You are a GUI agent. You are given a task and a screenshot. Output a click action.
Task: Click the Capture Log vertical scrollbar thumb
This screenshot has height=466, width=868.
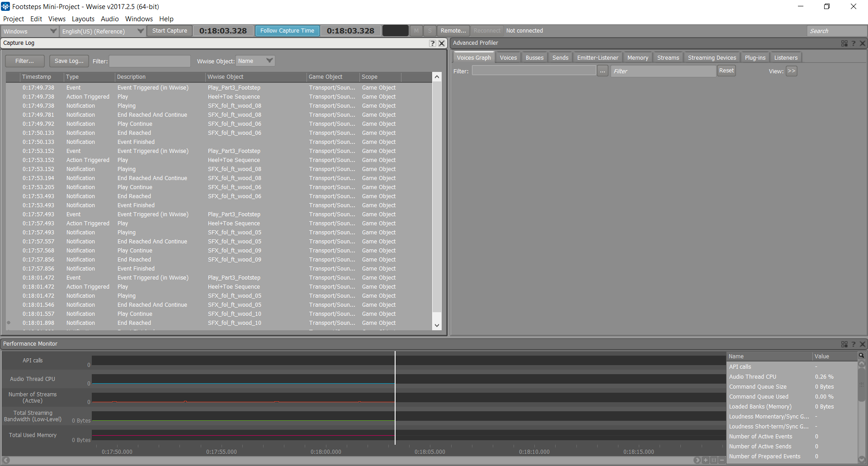pyautogui.click(x=437, y=197)
